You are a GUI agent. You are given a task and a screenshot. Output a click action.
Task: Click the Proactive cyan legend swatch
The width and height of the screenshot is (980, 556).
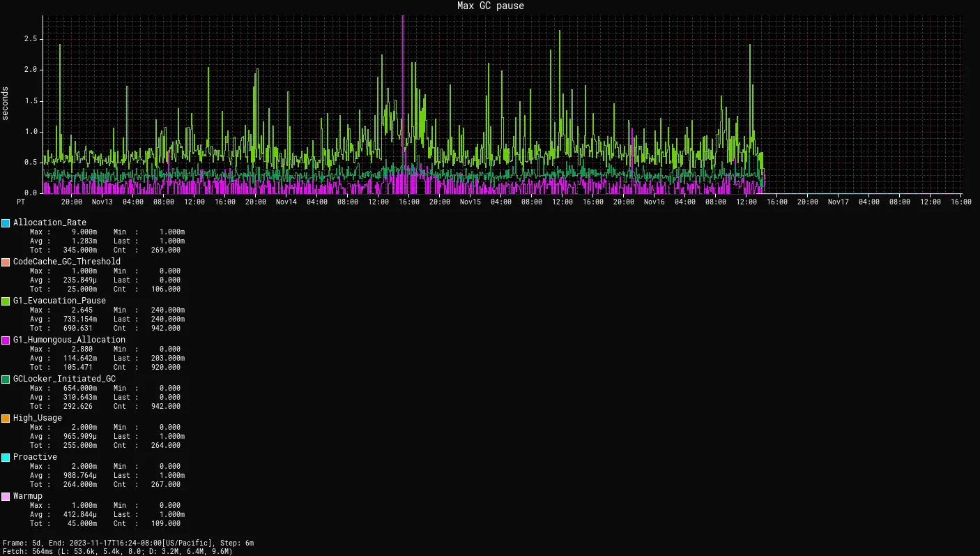(x=6, y=458)
